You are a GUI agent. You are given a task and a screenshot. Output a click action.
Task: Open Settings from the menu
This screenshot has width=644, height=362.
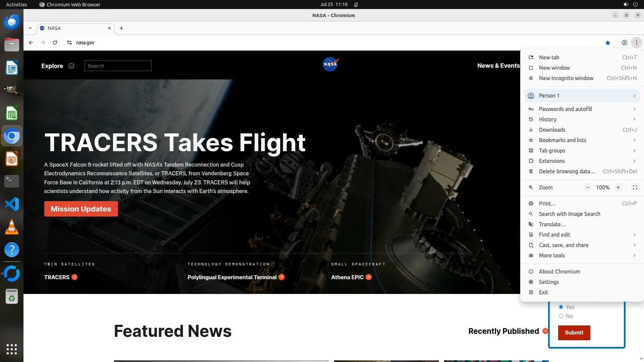click(548, 282)
